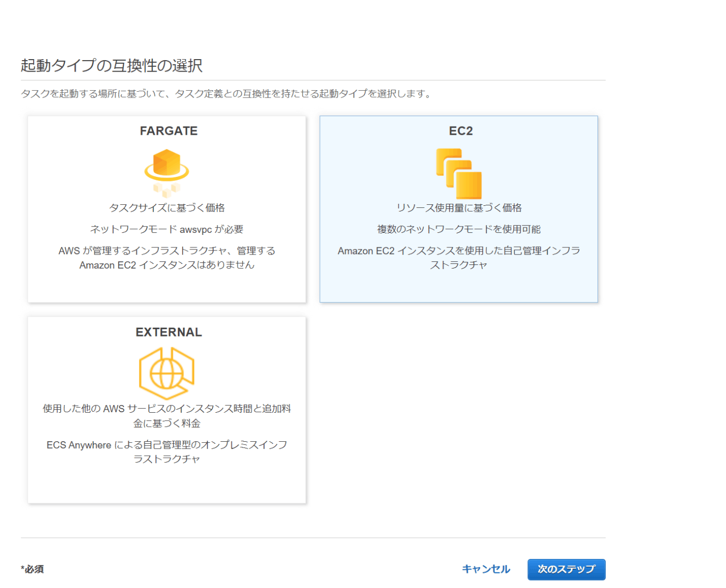Click EC2 description 'Amazon EC2 インスタンスを使用した自己管理インフラストラクチャ'

[x=459, y=258]
